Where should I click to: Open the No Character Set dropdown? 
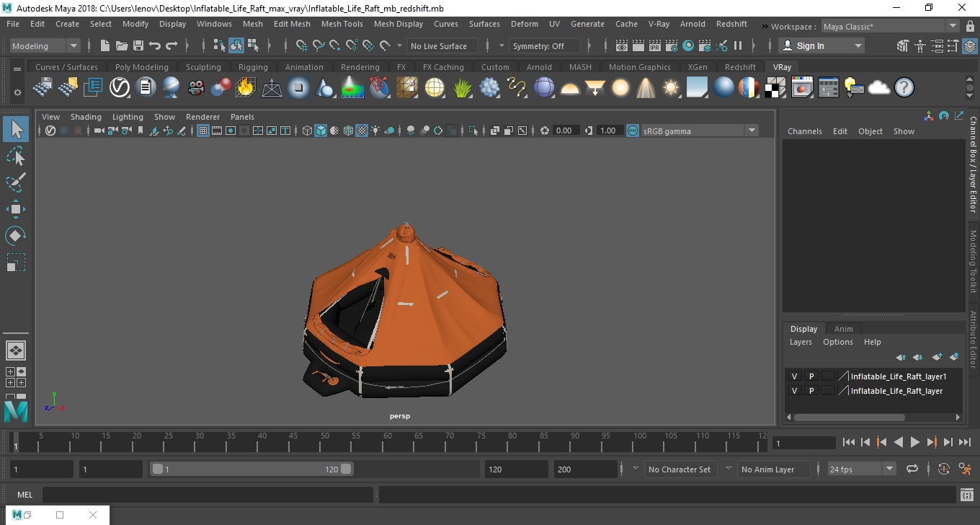click(x=680, y=469)
